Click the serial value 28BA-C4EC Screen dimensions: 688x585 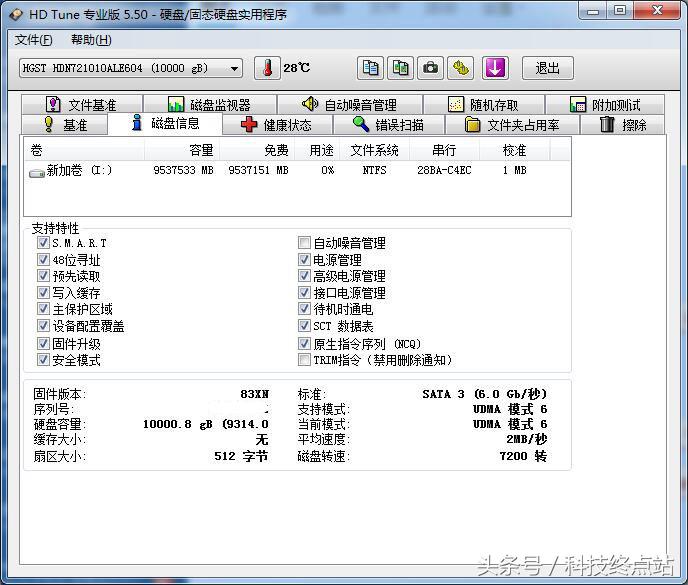click(x=444, y=170)
